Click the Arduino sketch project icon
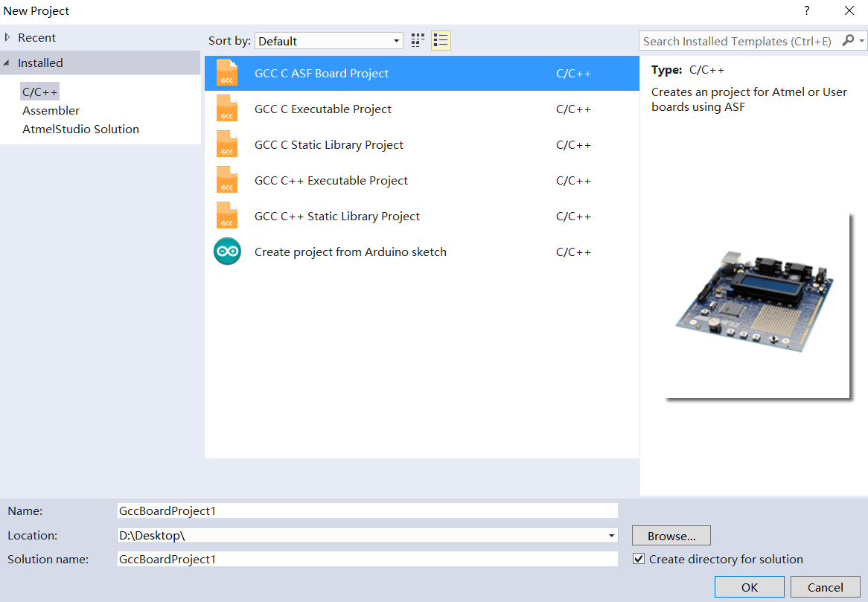This screenshot has width=868, height=602. (x=227, y=252)
